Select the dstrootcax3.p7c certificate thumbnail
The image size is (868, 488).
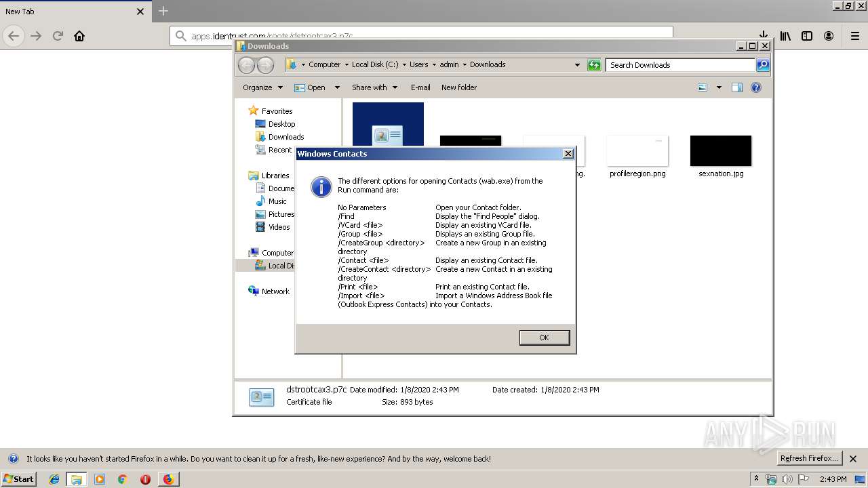(388, 124)
